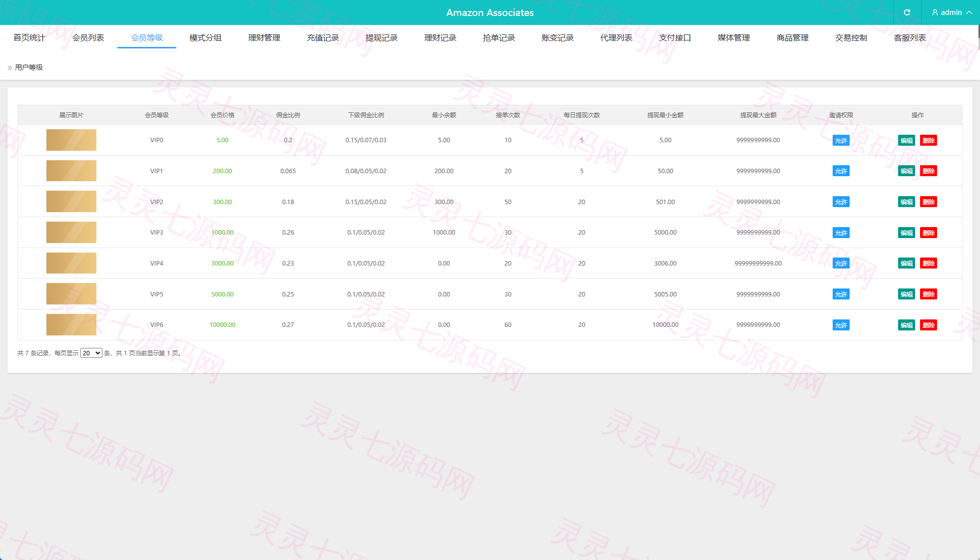
Task: Go to 模式分组 tab
Action: pos(205,37)
